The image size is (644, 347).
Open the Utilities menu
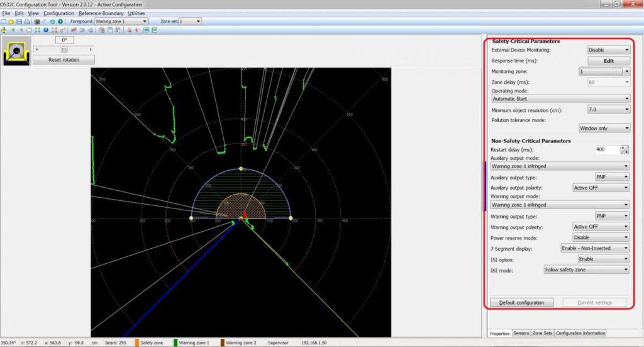pyautogui.click(x=136, y=13)
